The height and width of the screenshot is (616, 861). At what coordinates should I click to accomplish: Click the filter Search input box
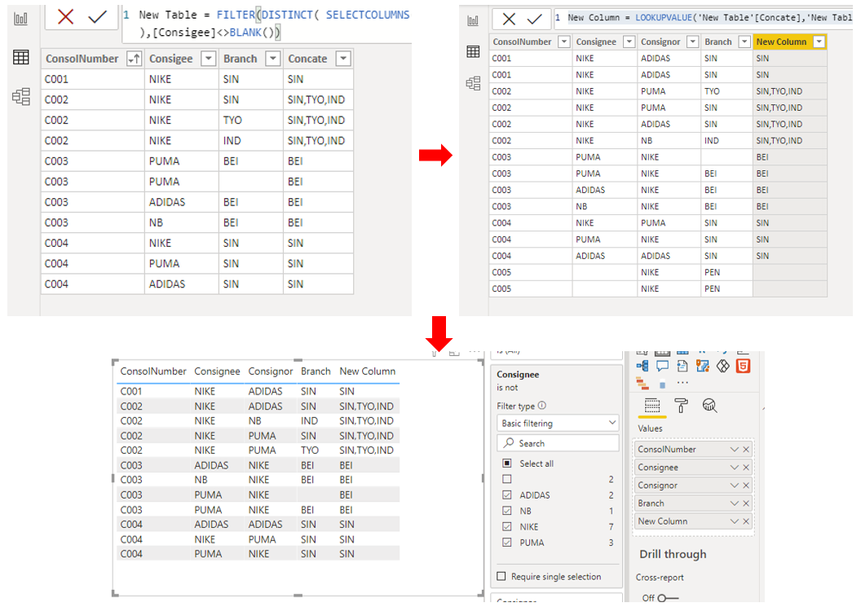tap(558, 442)
